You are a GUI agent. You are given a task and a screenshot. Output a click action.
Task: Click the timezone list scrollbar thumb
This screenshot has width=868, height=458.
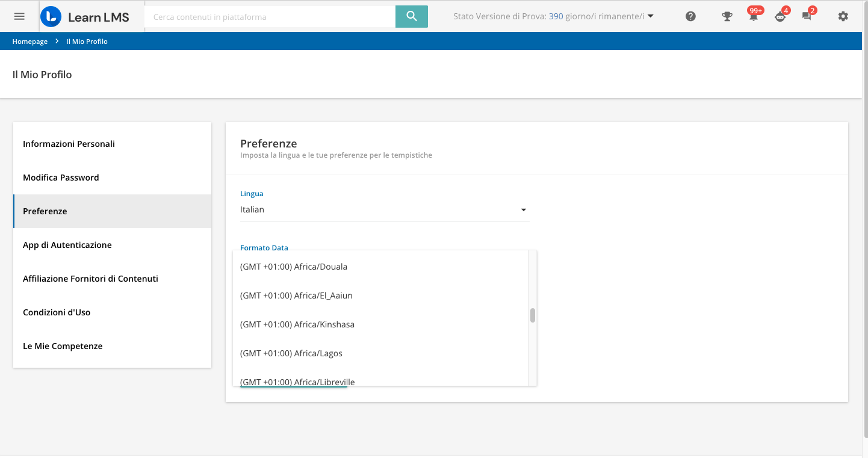[533, 315]
